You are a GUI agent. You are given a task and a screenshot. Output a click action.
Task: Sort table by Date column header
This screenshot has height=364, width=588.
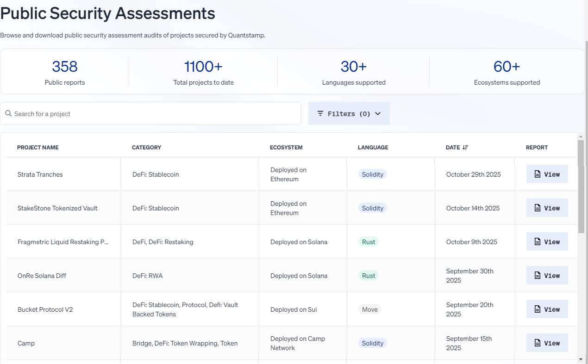point(453,148)
